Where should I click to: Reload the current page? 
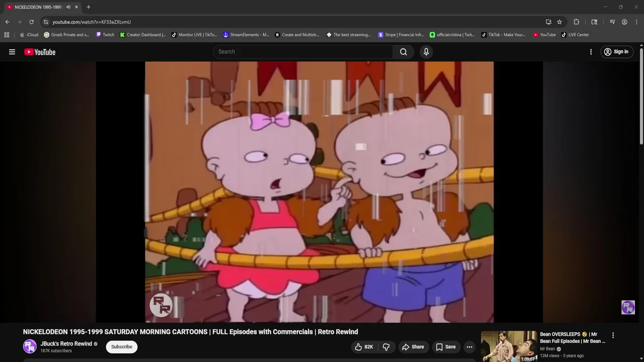(31, 22)
